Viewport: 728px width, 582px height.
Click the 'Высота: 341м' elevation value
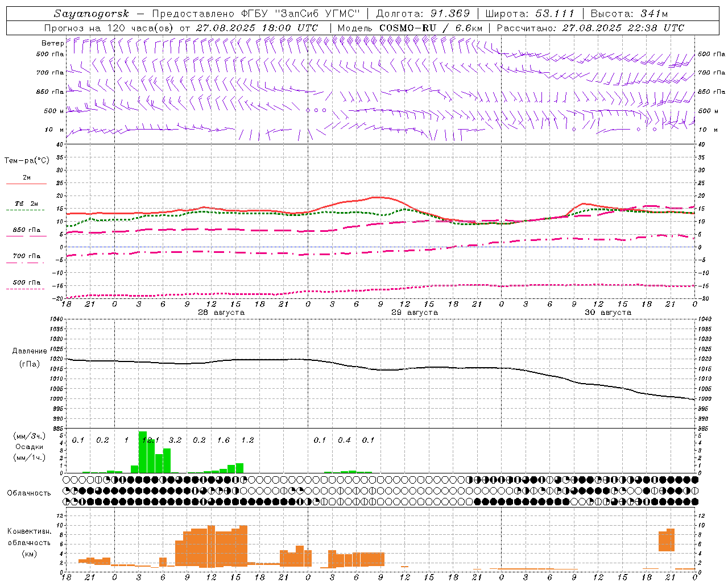[630, 14]
